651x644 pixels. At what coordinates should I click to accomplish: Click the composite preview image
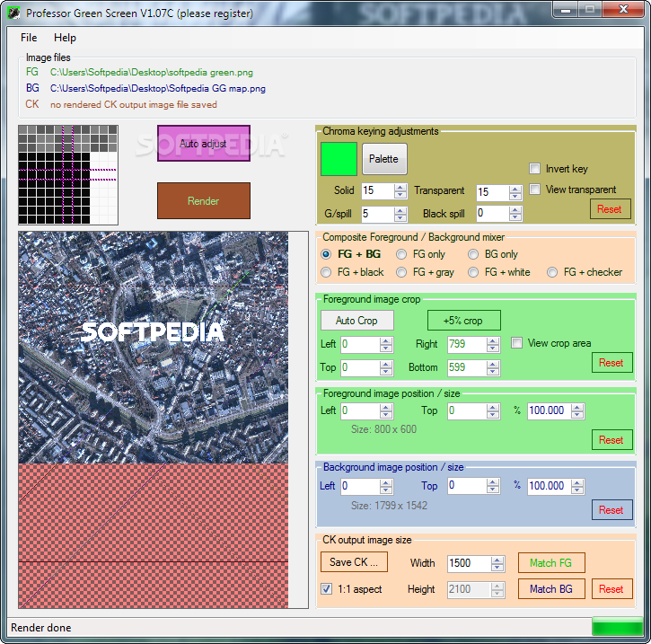(x=154, y=419)
